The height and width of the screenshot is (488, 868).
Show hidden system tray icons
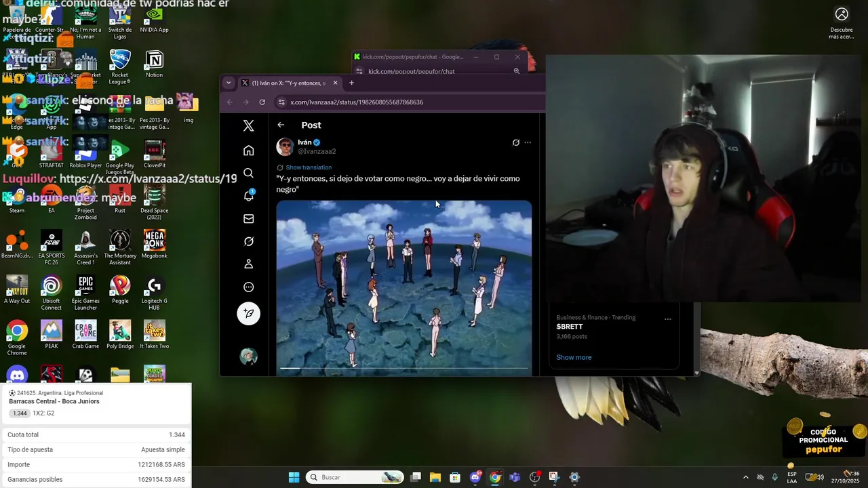click(x=746, y=477)
